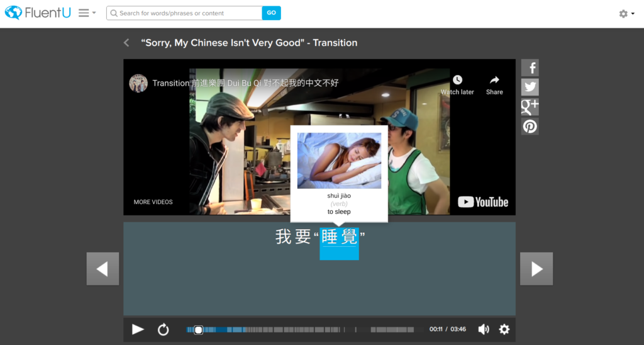This screenshot has width=644, height=345.
Task: Select the highlighted word 睡覺
Action: [x=339, y=244]
